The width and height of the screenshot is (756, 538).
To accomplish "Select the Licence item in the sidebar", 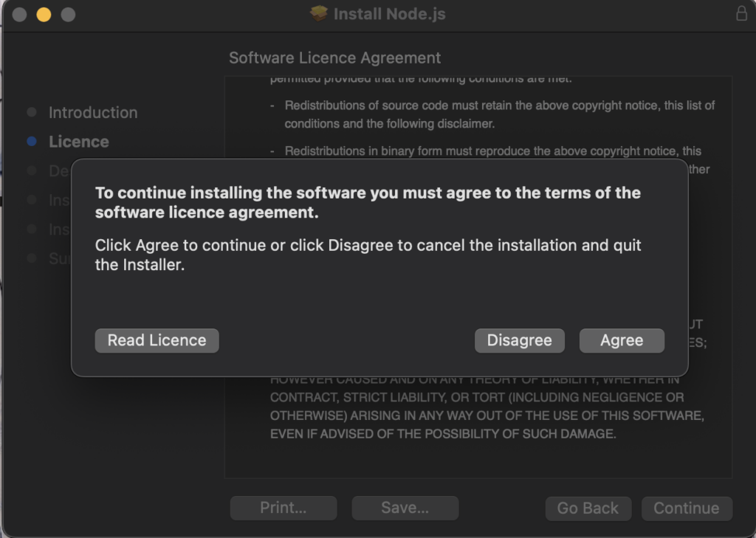I will click(x=78, y=141).
